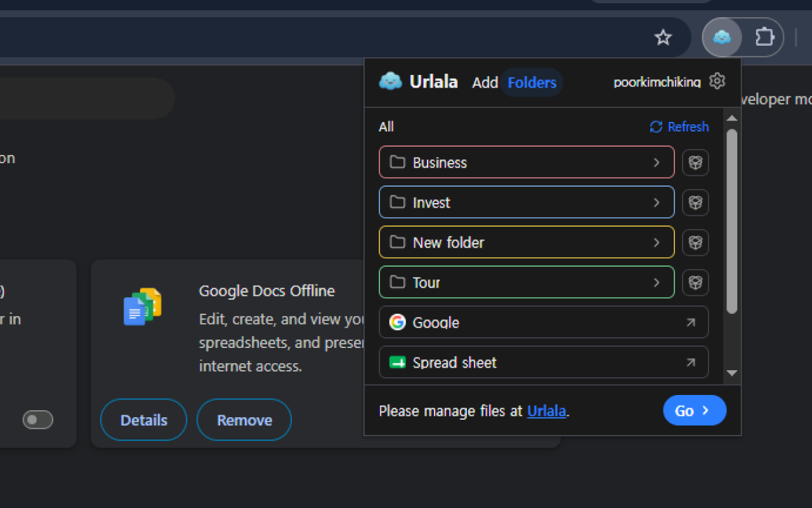Click the Google Docs Offline extension icon
812x508 pixels.
coord(143,306)
